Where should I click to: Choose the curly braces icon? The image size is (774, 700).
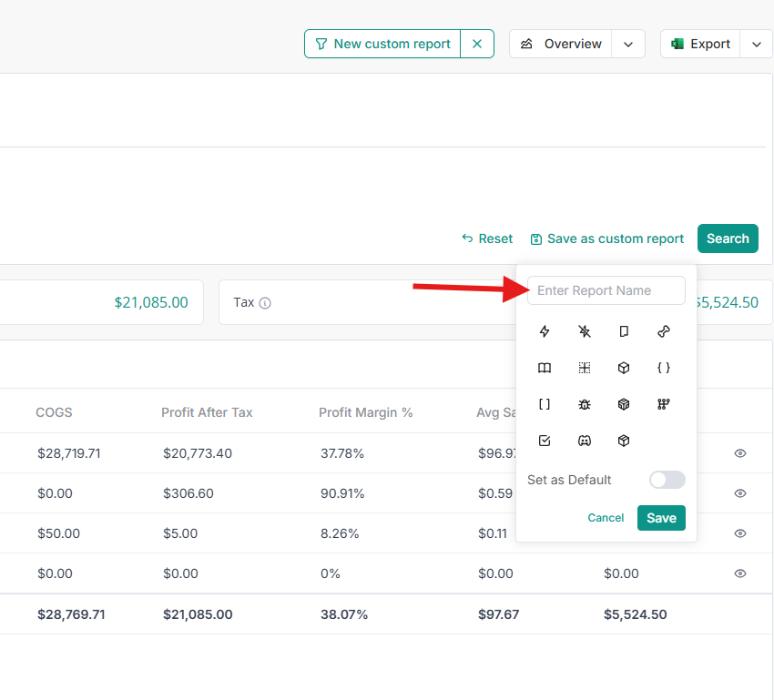pos(664,368)
